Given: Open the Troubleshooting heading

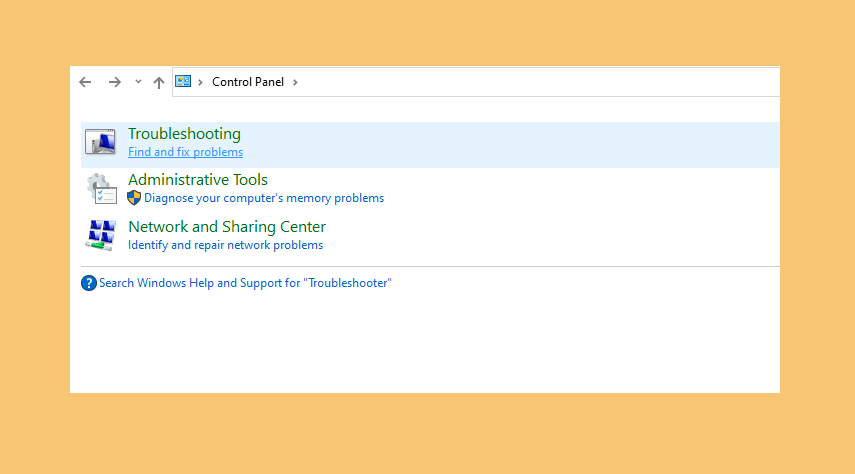Looking at the screenshot, I should [184, 134].
